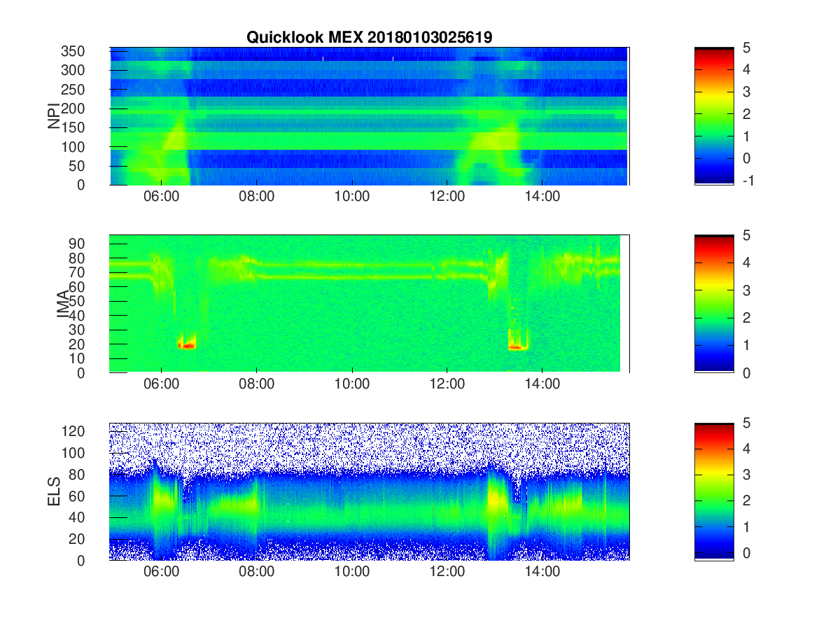Select the NPI y-axis label

pos(54,116)
